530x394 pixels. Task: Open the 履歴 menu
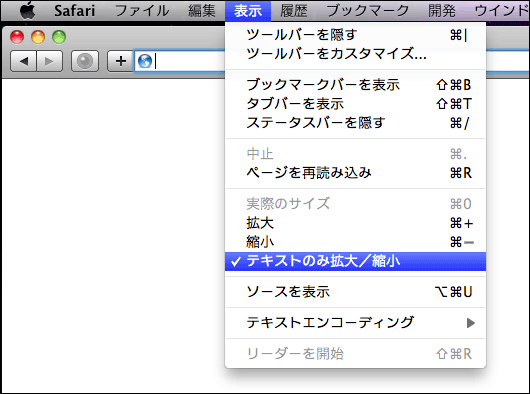[294, 10]
